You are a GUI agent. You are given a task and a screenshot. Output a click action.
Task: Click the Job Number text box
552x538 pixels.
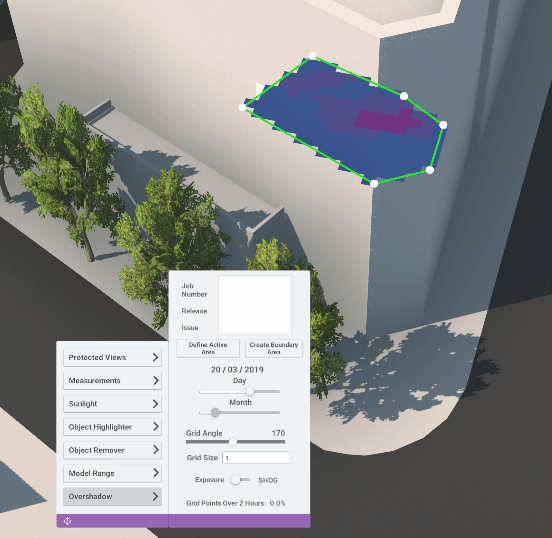255,304
